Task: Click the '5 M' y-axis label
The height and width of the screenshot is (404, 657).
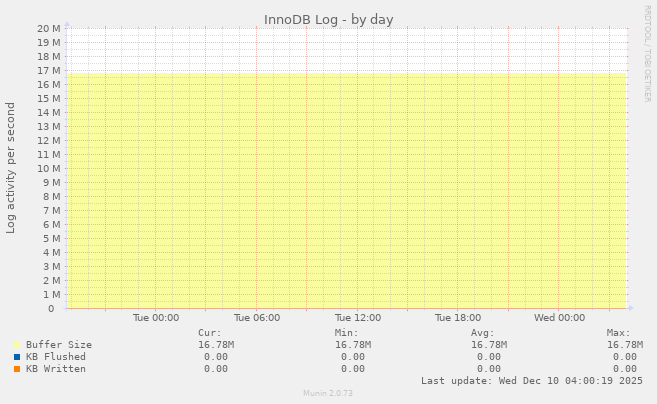Action: (x=52, y=238)
